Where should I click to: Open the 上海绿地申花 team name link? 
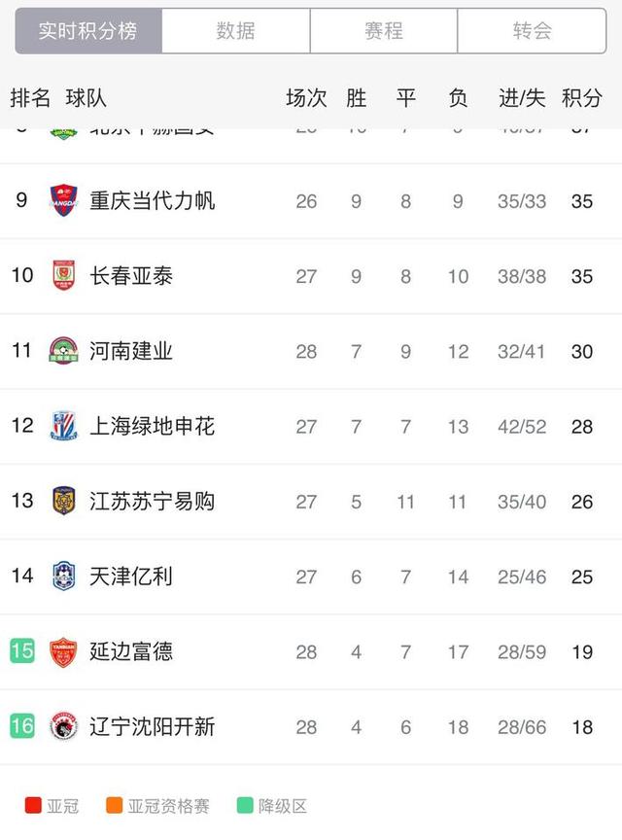click(153, 427)
